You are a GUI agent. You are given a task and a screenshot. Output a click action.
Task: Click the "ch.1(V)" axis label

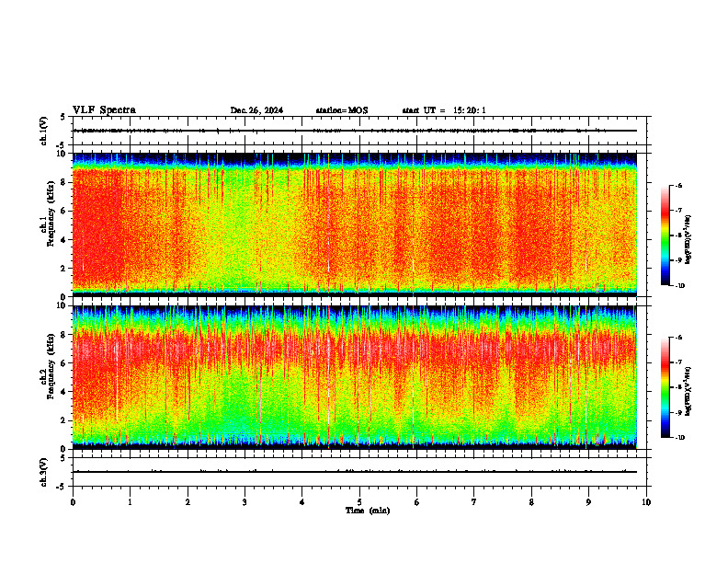[44, 131]
